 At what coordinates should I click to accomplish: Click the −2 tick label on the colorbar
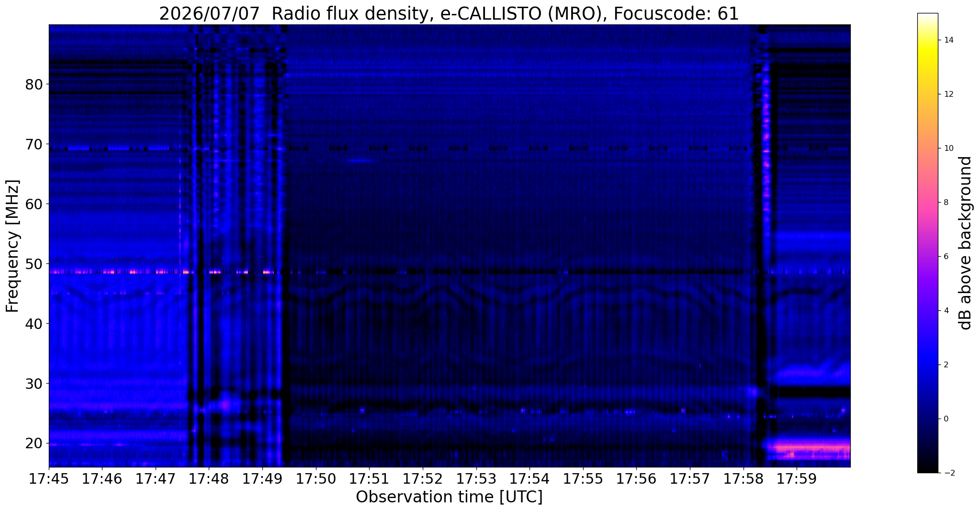947,473
